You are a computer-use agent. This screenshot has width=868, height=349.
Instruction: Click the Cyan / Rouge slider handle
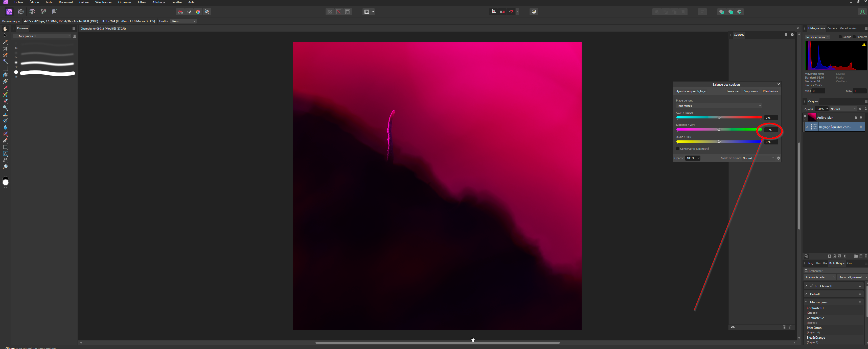pos(719,117)
